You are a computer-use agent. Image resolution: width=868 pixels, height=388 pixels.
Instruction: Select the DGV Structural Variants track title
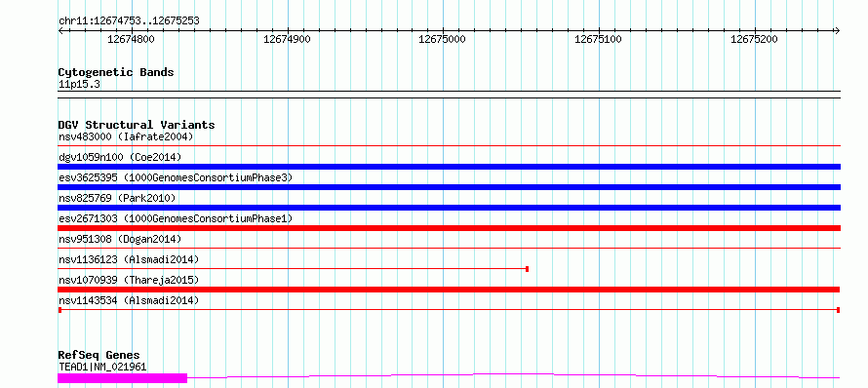[x=137, y=125]
